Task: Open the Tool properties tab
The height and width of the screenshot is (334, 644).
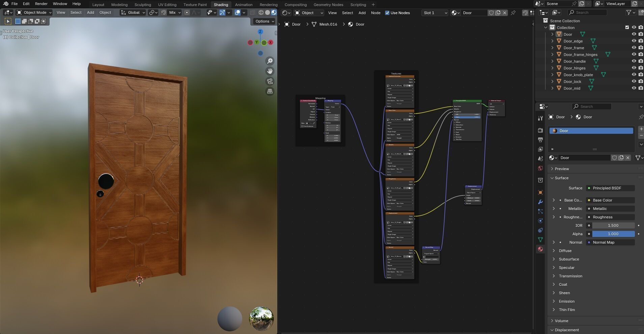Action: (x=540, y=118)
